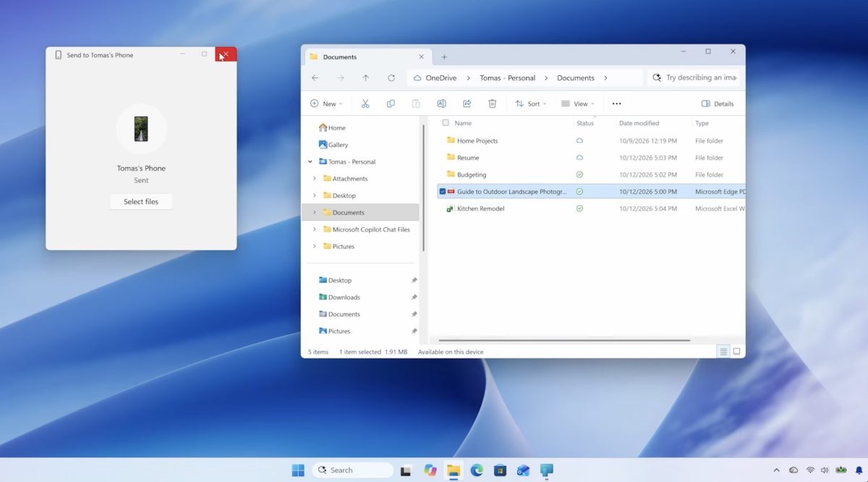Open Microsoft Store from the taskbar

click(x=500, y=470)
